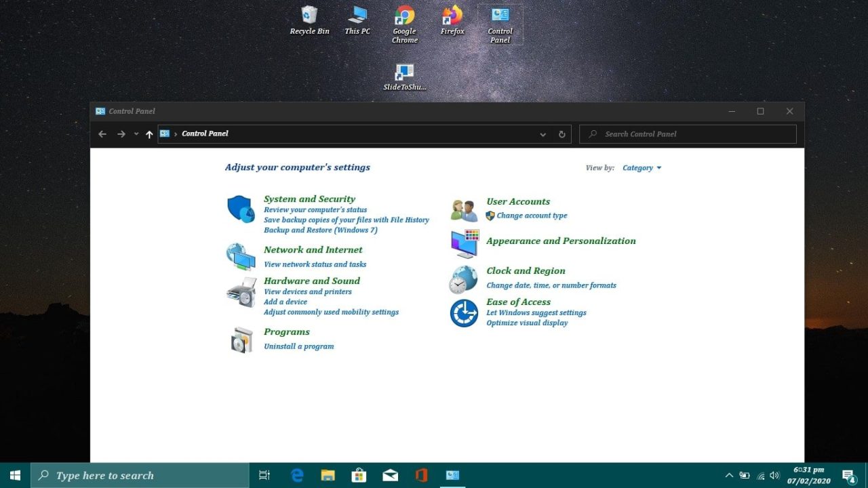Screen dimensions: 868x488
Task: Go back with the Back arrow
Action: click(x=102, y=134)
